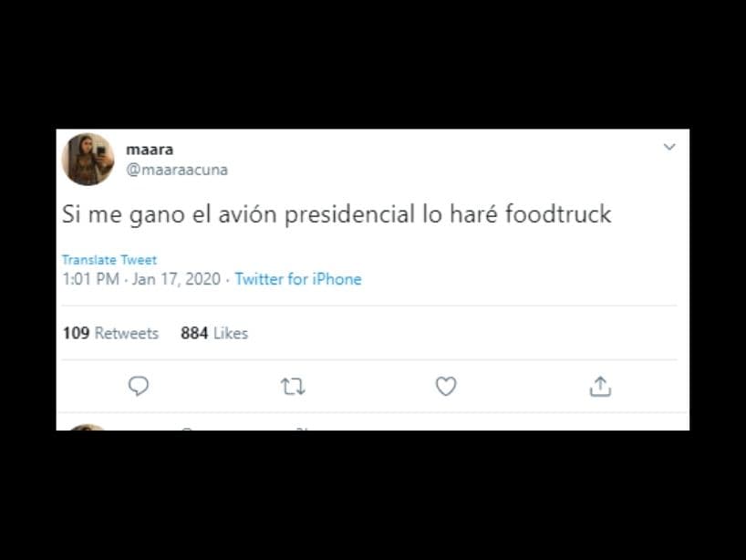This screenshot has height=560, width=746.
Task: Click the reply speech bubble icon
Action: (139, 386)
